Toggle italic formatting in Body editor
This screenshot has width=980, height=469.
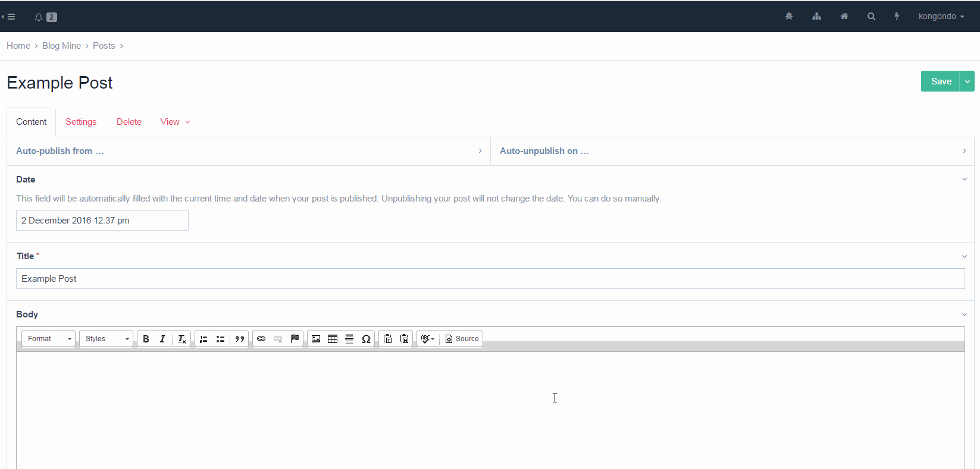tap(162, 339)
